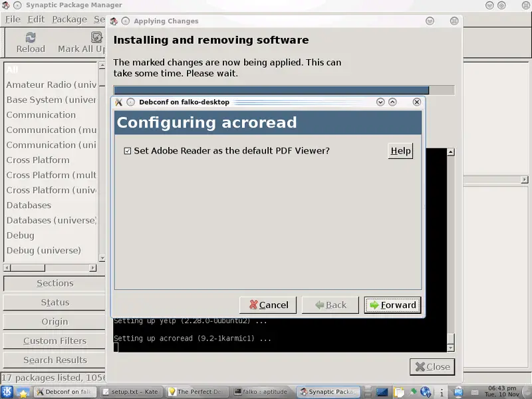This screenshot has width=532, height=399.
Task: Toggle keep-on-all-desktops button in Synaptic title bar
Action: pyautogui.click(x=18, y=5)
